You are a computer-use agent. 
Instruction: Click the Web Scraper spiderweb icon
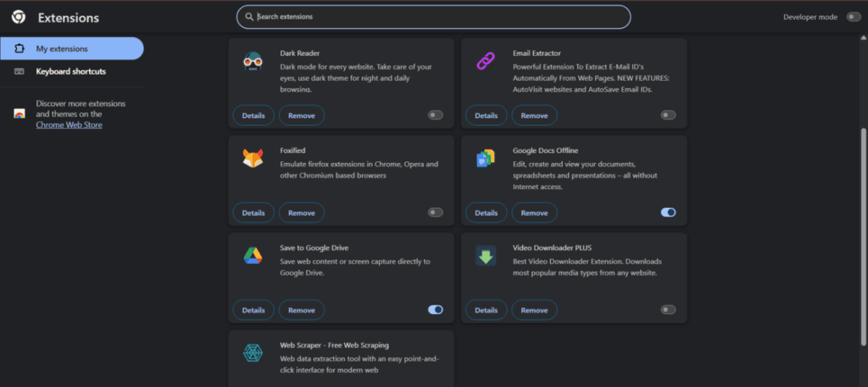click(253, 353)
